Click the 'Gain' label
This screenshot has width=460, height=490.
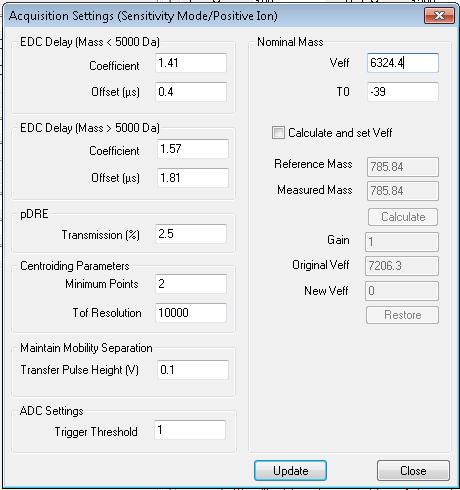(x=338, y=240)
